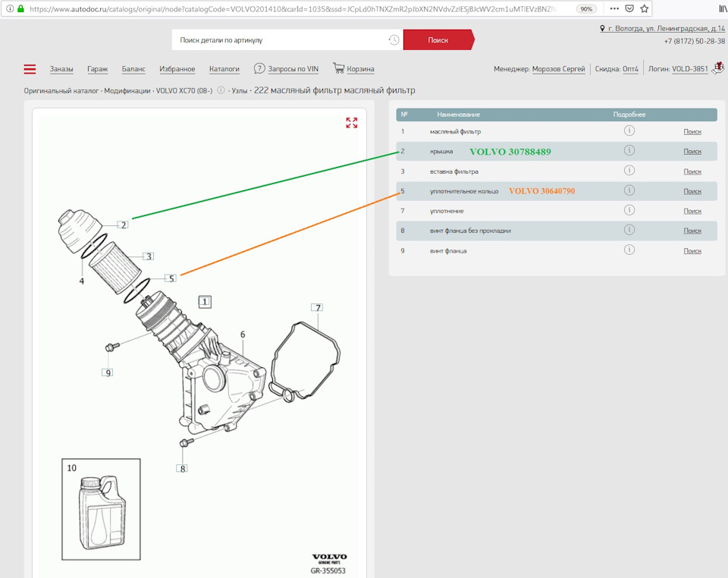Click discount link Опт4
This screenshot has width=728, height=578.
tap(630, 69)
